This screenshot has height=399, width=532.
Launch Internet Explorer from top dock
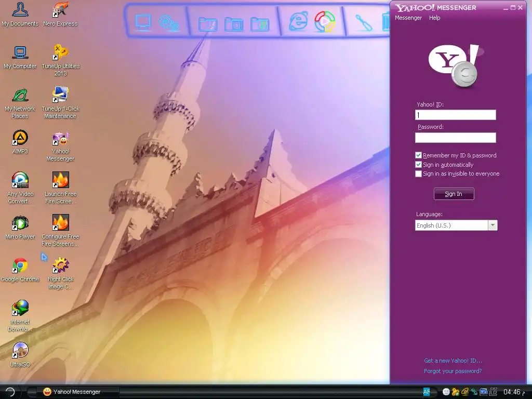pos(299,21)
